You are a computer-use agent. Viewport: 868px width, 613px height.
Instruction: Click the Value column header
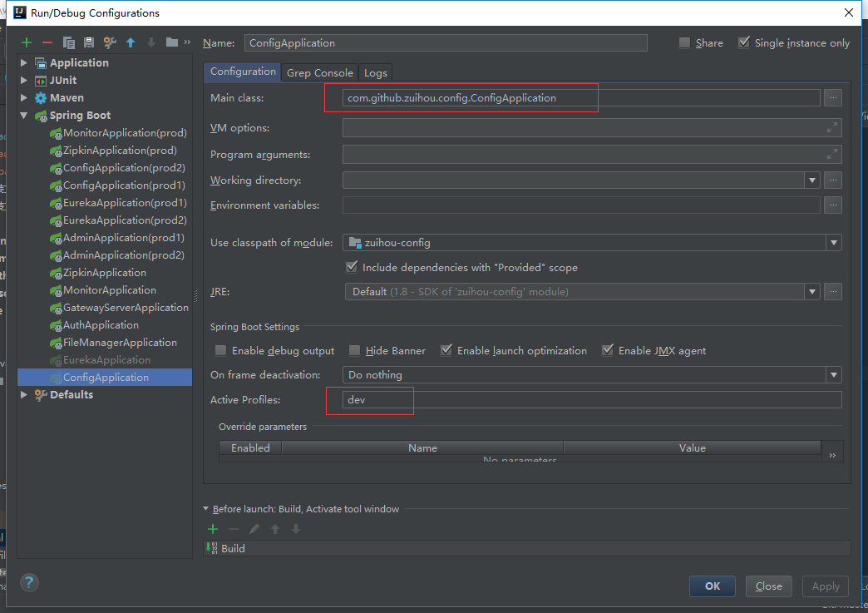click(692, 448)
